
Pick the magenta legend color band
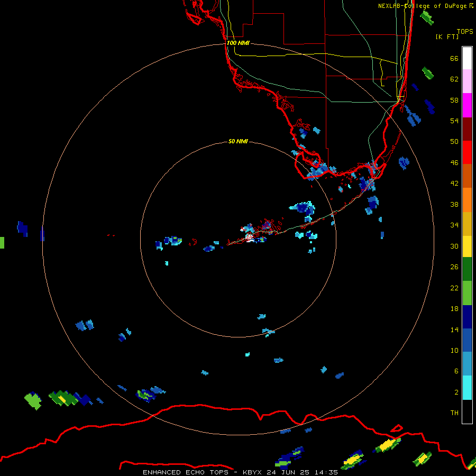coord(467,105)
